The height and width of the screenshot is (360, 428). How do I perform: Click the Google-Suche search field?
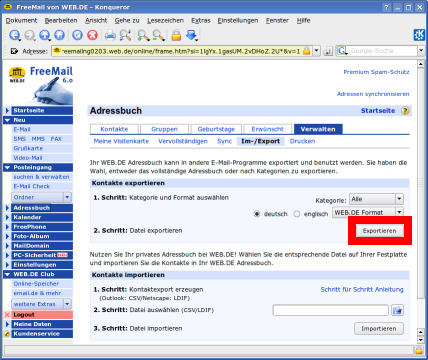coord(382,51)
